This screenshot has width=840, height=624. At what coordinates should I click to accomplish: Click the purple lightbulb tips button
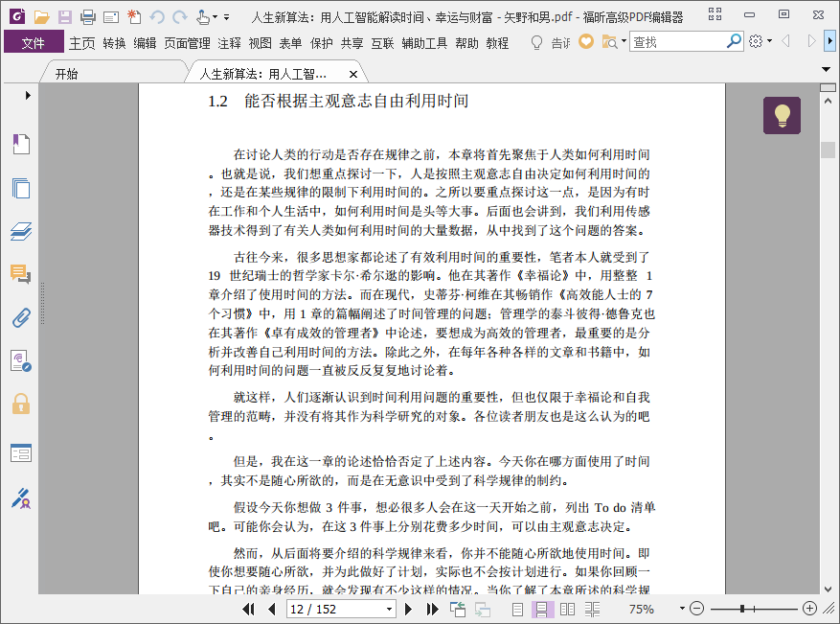point(783,115)
